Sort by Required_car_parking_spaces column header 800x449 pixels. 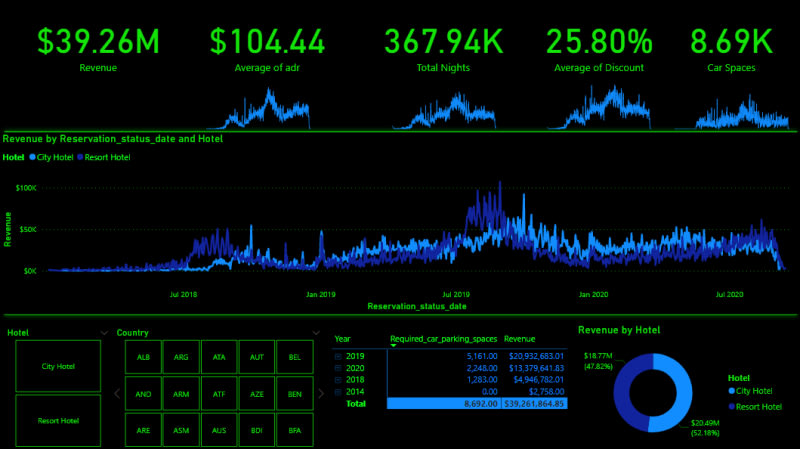point(442,339)
